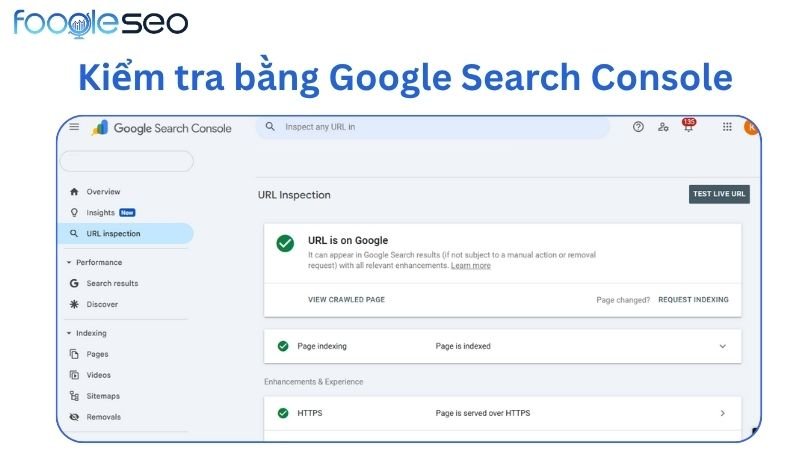The width and height of the screenshot is (800, 450).
Task: Open the hamburger main menu icon
Action: click(74, 127)
